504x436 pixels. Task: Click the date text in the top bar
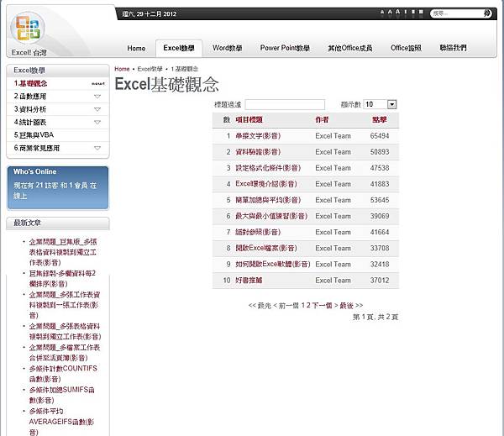[x=150, y=13]
